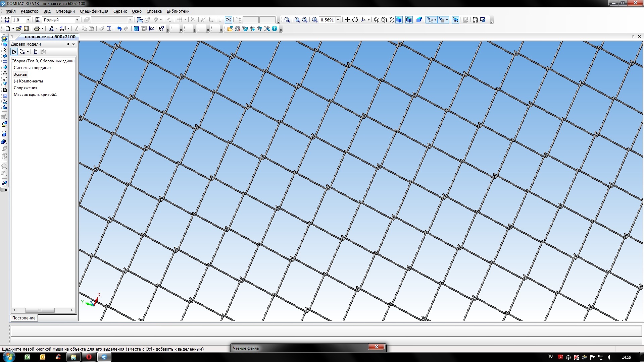This screenshot has width=644, height=362.
Task: Switch to thin hidden lines display
Action: (391, 20)
